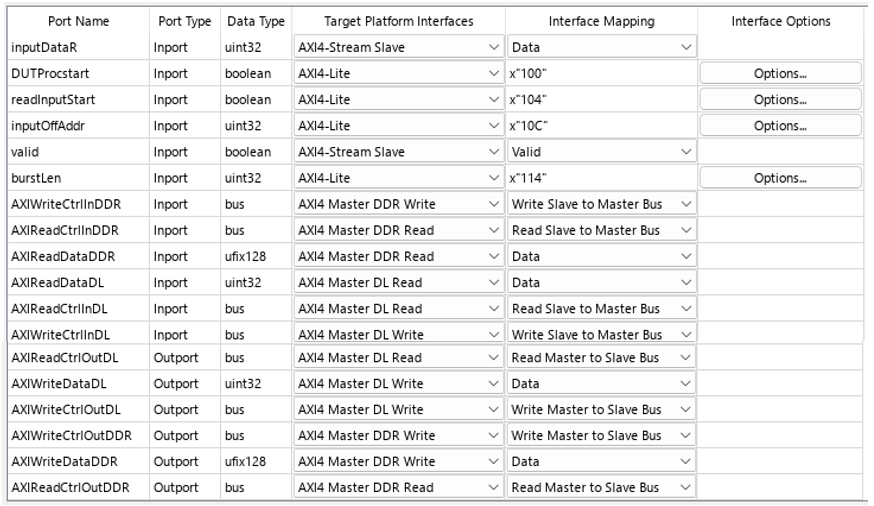Open Interface Mapping dropdown for AXIWriteCtrlInDL
This screenshot has width=874, height=506.
point(601,335)
